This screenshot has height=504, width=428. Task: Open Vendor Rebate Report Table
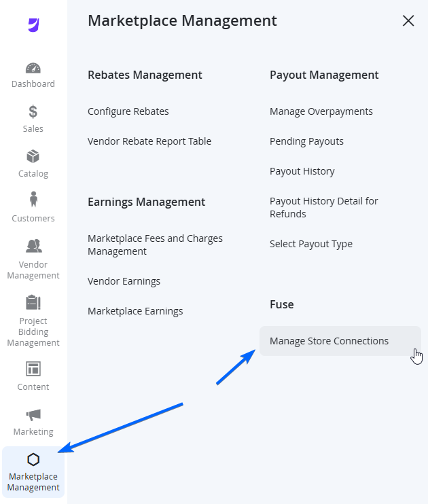click(149, 141)
